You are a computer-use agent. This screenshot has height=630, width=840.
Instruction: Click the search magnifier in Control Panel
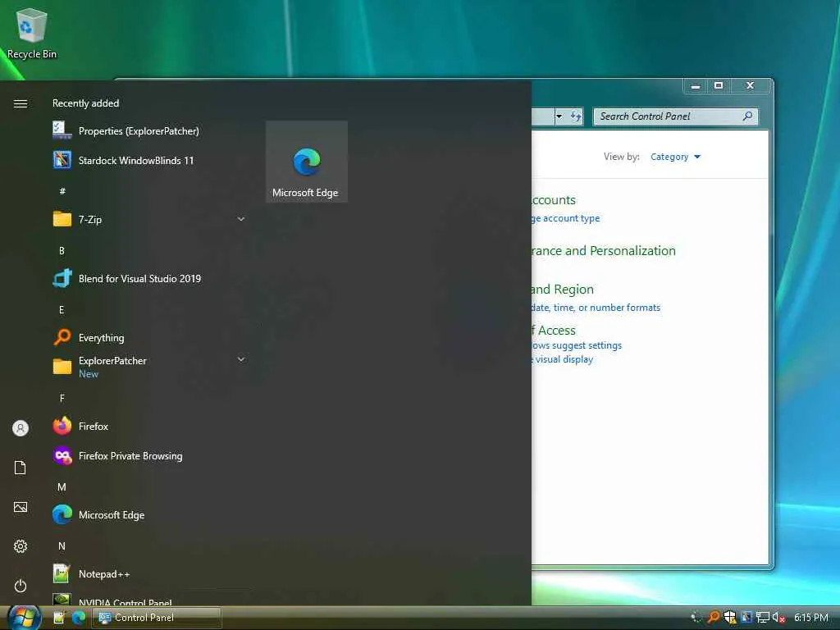(747, 116)
